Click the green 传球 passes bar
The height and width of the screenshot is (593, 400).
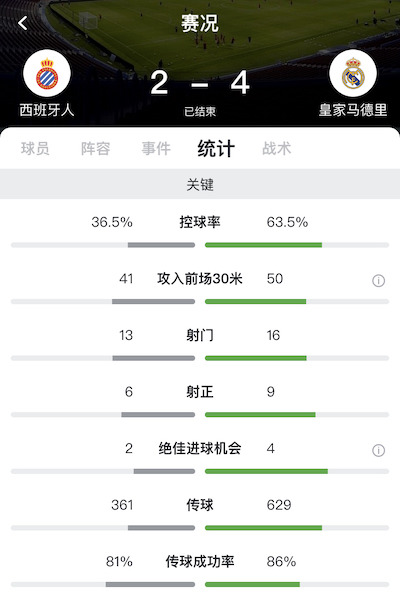264,528
